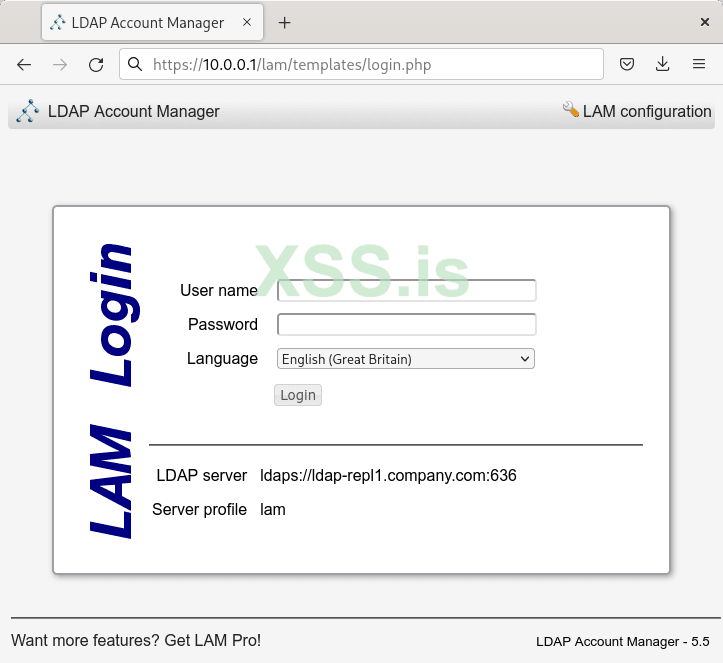The width and height of the screenshot is (723, 663).
Task: Click into the Password field
Action: [x=406, y=324]
